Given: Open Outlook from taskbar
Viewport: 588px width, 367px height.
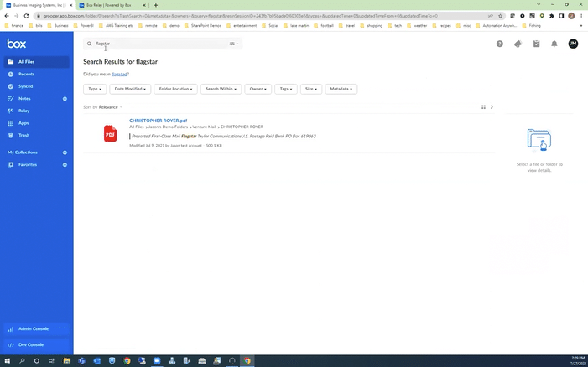Looking at the screenshot, I should pos(96,361).
